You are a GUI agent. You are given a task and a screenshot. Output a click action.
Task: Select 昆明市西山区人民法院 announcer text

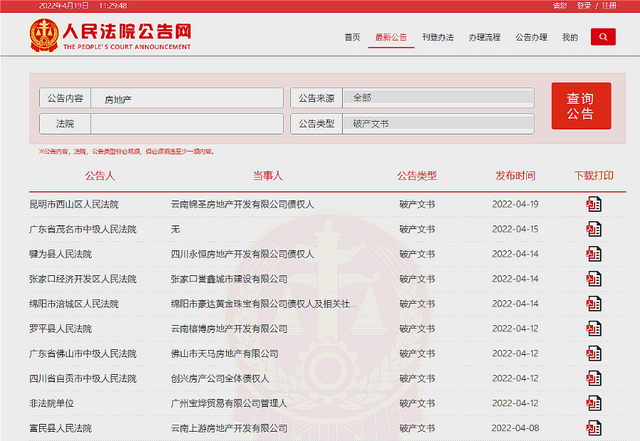point(74,204)
